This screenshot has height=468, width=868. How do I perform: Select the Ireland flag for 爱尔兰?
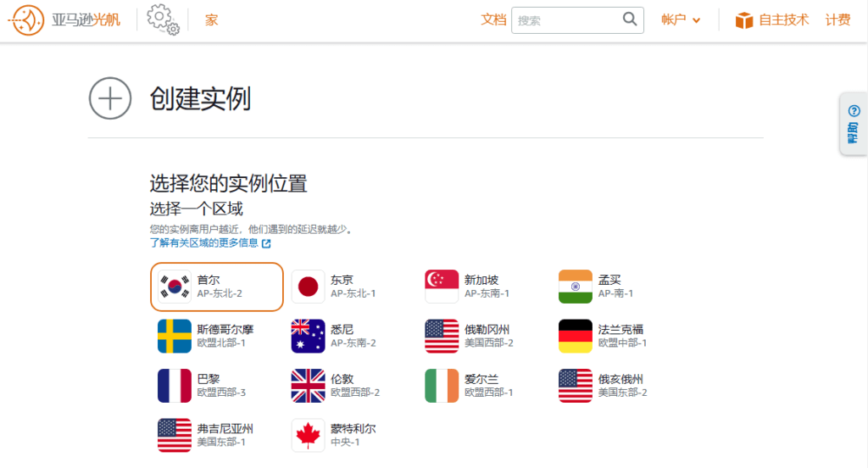tap(442, 386)
